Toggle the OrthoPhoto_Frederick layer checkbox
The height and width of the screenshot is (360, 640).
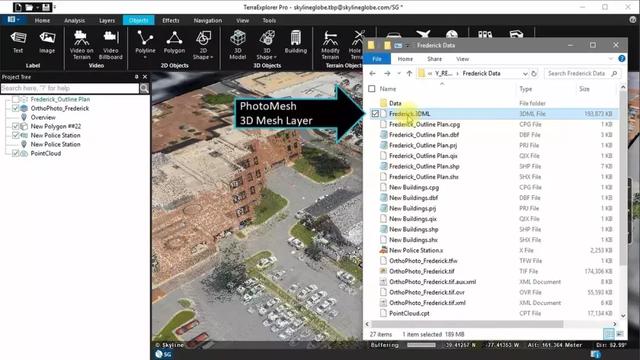click(x=16, y=108)
